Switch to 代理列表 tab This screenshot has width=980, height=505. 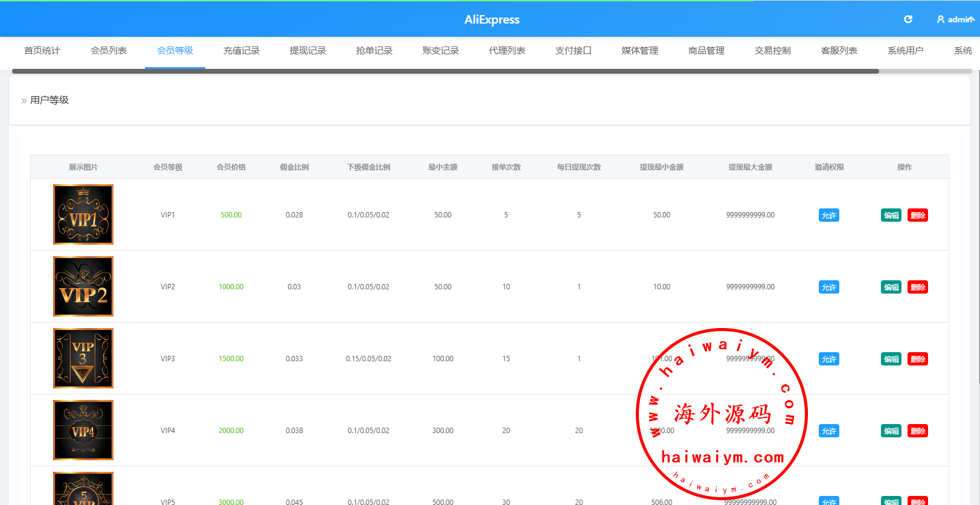click(507, 51)
